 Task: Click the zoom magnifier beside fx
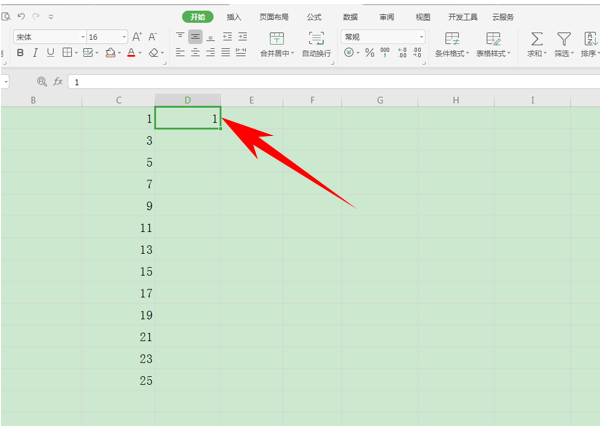(x=42, y=81)
